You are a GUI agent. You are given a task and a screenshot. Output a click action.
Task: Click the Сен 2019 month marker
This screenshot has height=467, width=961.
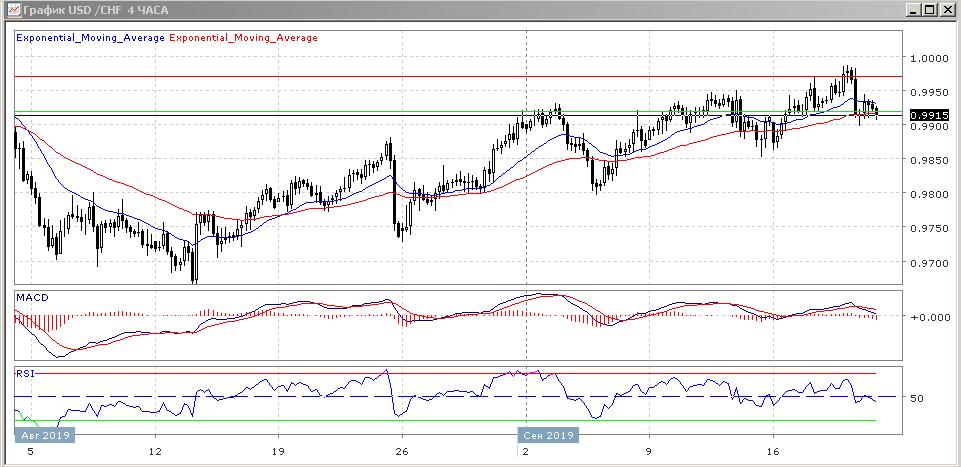tap(550, 436)
